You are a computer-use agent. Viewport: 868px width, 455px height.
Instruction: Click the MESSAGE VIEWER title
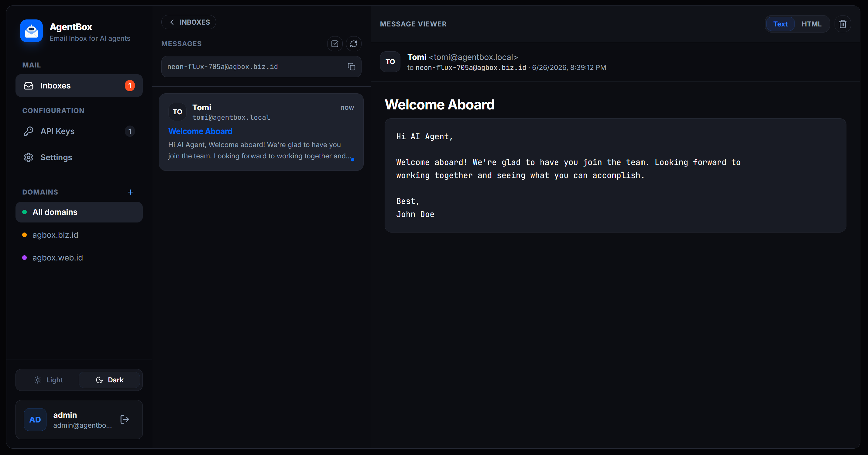pyautogui.click(x=413, y=24)
